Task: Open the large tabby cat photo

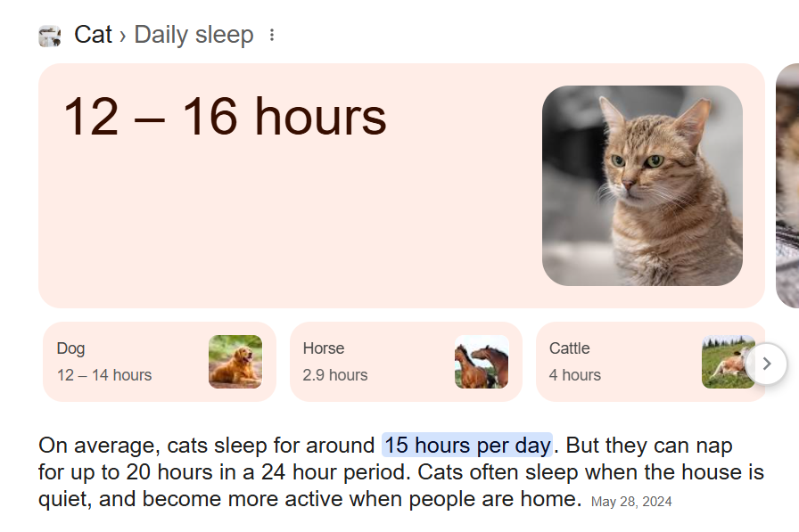Action: tap(642, 186)
